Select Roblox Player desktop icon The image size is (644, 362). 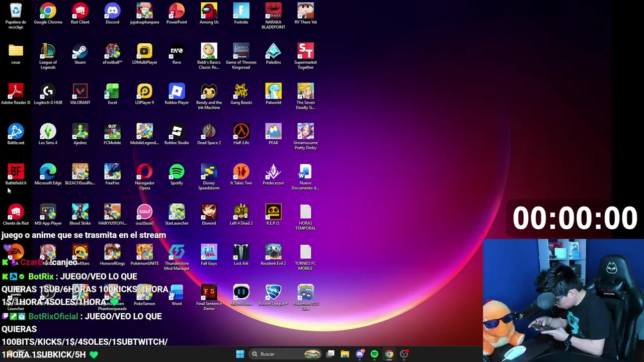tap(177, 94)
